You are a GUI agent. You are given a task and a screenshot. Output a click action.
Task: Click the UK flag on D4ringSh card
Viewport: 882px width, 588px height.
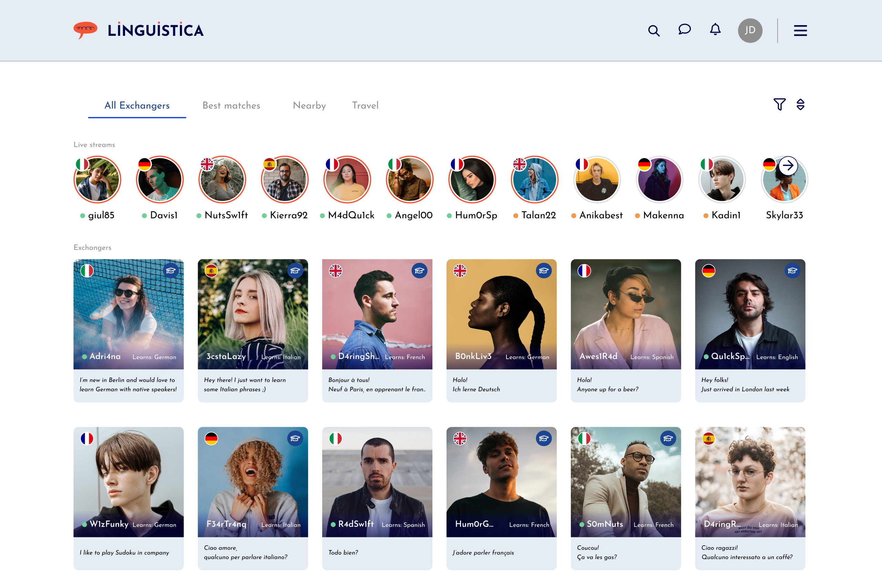tap(336, 271)
